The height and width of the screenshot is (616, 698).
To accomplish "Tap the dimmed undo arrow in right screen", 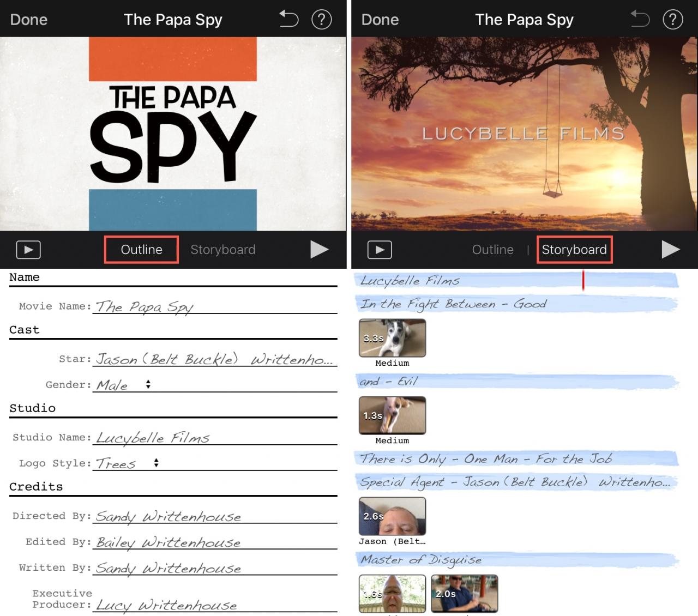I will [x=640, y=20].
